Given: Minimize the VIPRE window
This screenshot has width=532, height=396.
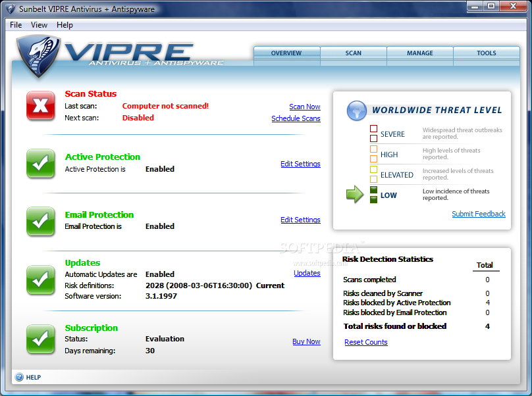Looking at the screenshot, I should coord(475,6).
